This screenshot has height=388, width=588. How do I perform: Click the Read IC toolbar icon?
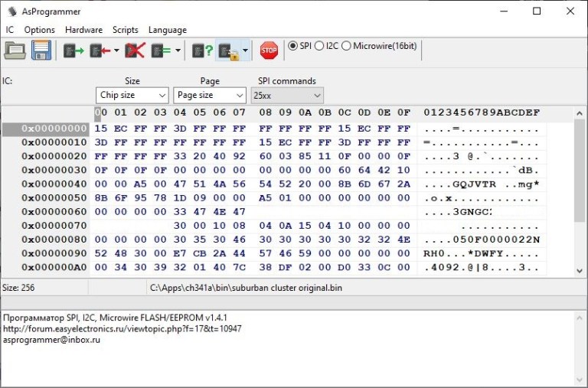[x=73, y=51]
